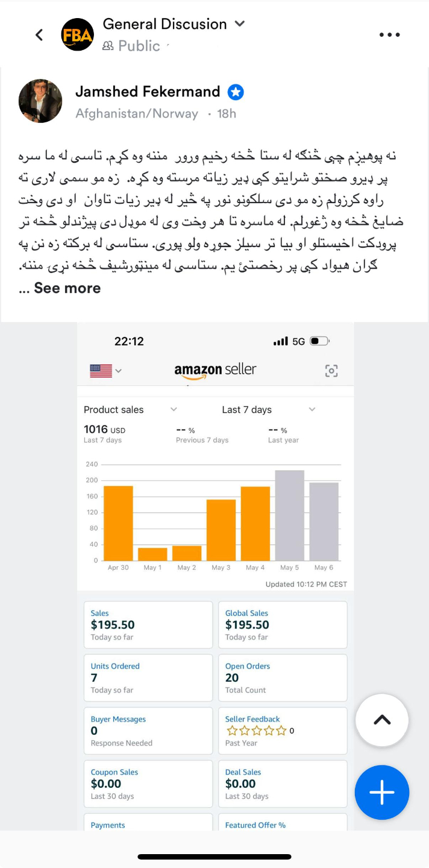
Task: Open the Seller Feedback star rating
Action: pos(256,731)
